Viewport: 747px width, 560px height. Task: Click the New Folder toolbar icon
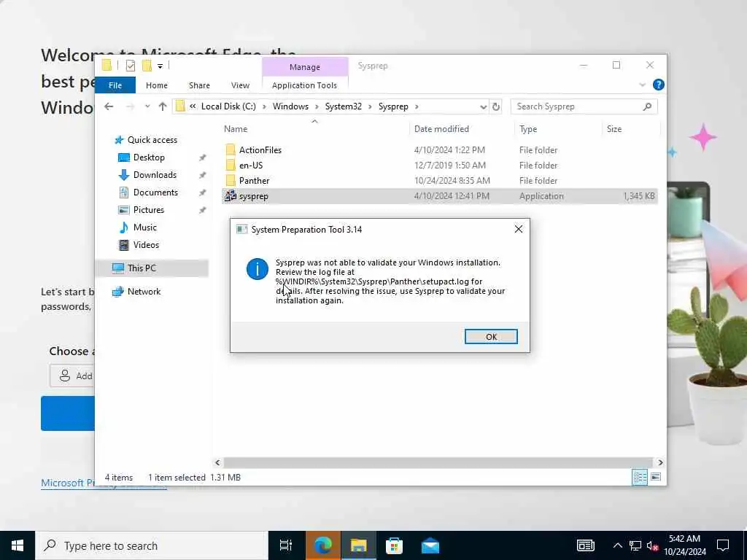click(147, 66)
